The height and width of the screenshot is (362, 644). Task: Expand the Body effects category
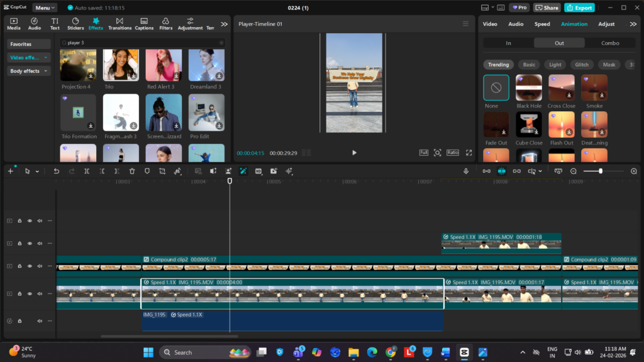[x=28, y=71]
